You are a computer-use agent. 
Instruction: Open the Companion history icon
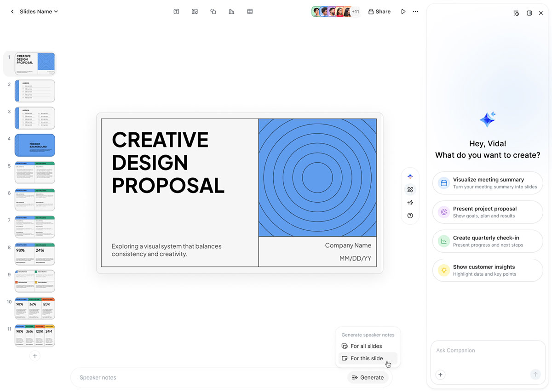point(516,13)
